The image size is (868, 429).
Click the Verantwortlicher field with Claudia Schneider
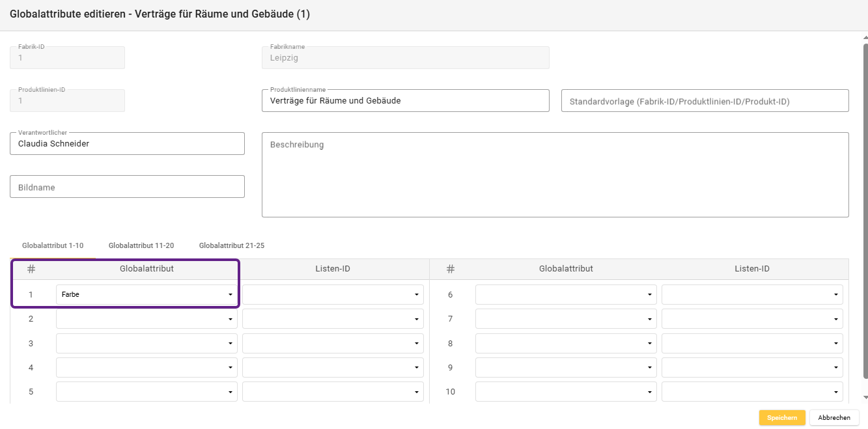click(x=127, y=144)
